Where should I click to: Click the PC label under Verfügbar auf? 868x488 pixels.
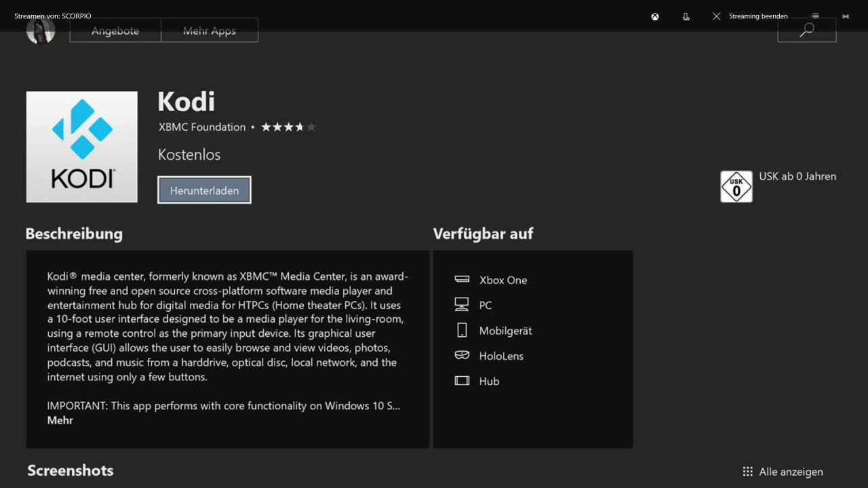[x=486, y=305]
